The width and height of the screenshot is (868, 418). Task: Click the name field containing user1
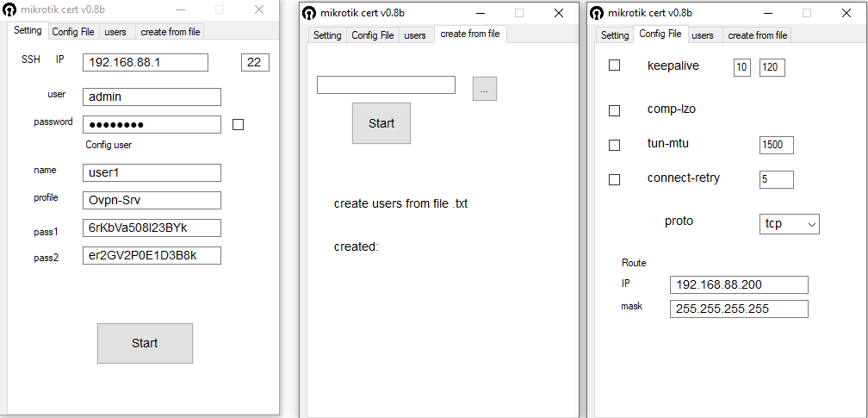tap(152, 173)
